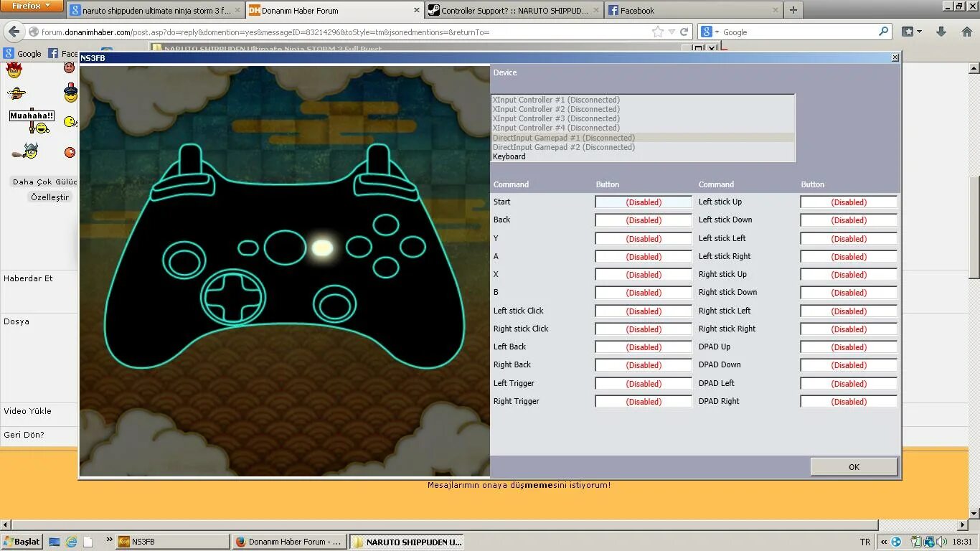Insert the sombrero smiley emoticon
This screenshot has width=980, height=551.
click(x=17, y=93)
